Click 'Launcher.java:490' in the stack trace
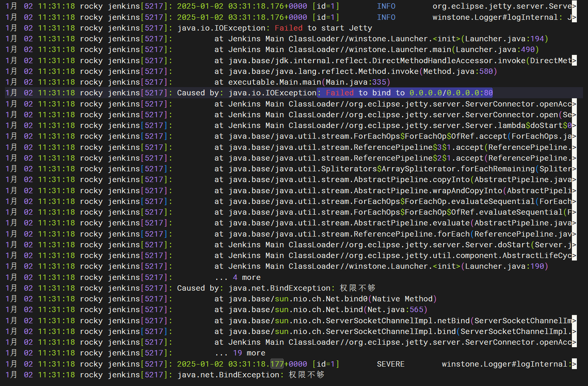588x386 pixels. point(495,50)
